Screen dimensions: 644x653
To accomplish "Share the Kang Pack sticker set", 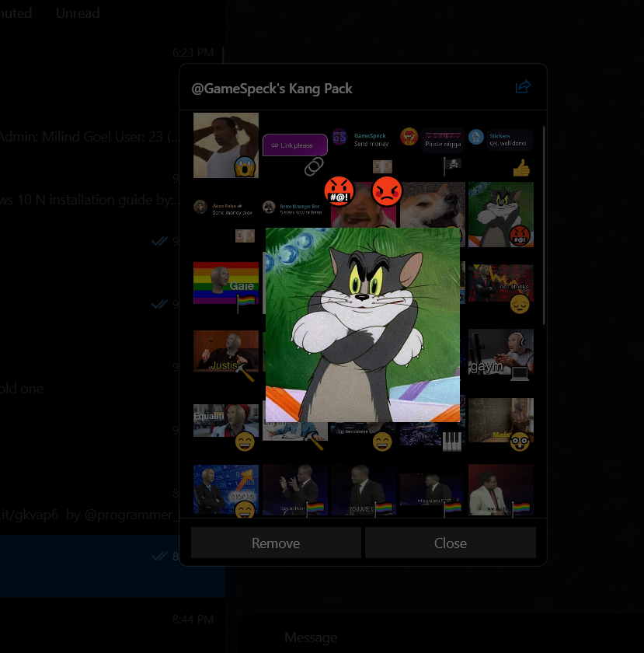I will [523, 86].
